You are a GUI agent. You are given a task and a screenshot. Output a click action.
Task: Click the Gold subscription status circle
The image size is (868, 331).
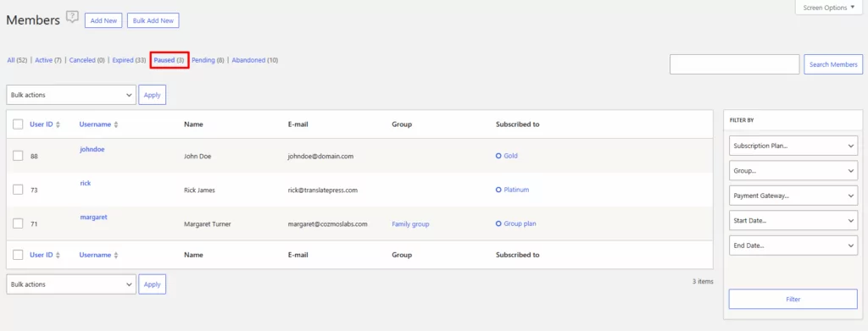point(498,156)
